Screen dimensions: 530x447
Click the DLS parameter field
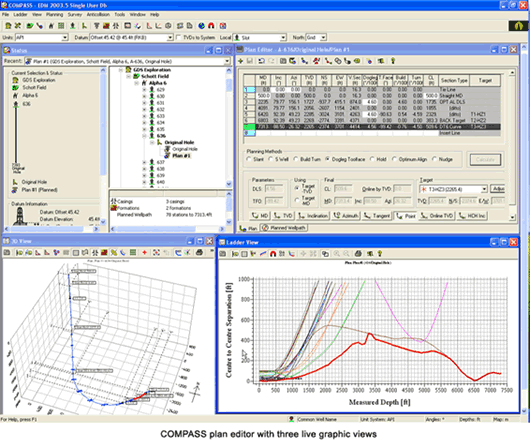(x=274, y=189)
